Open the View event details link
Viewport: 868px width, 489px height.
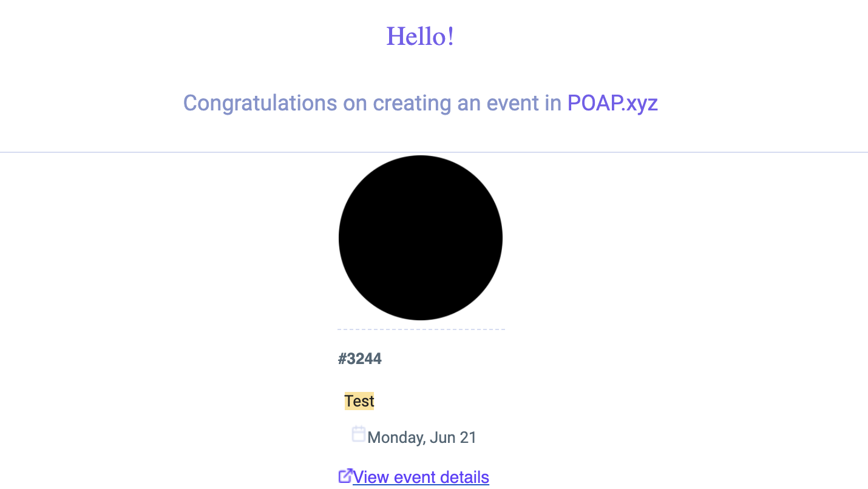click(x=421, y=477)
